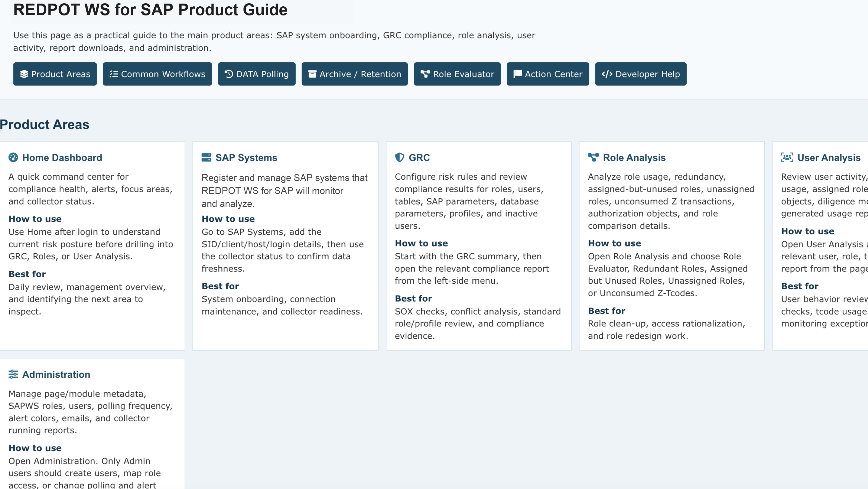This screenshot has width=868, height=489.
Task: Click the Action Center flag icon
Action: pyautogui.click(x=518, y=74)
